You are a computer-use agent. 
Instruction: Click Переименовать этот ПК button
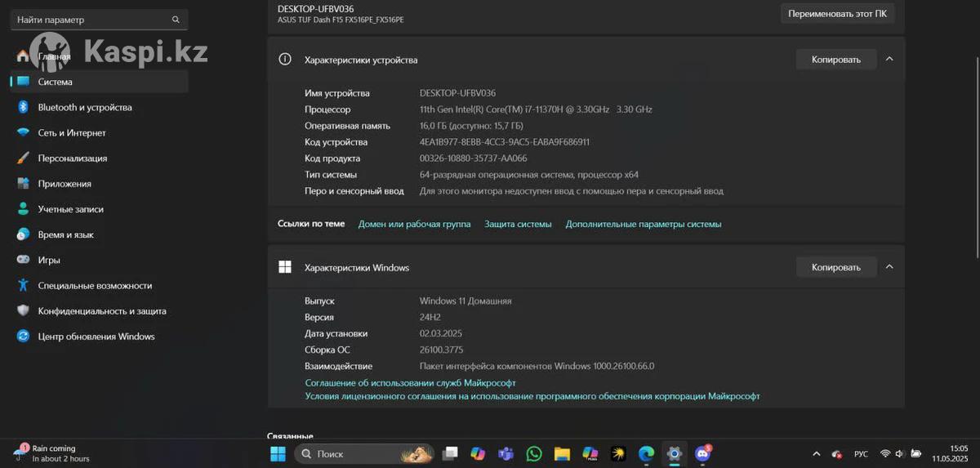[838, 14]
